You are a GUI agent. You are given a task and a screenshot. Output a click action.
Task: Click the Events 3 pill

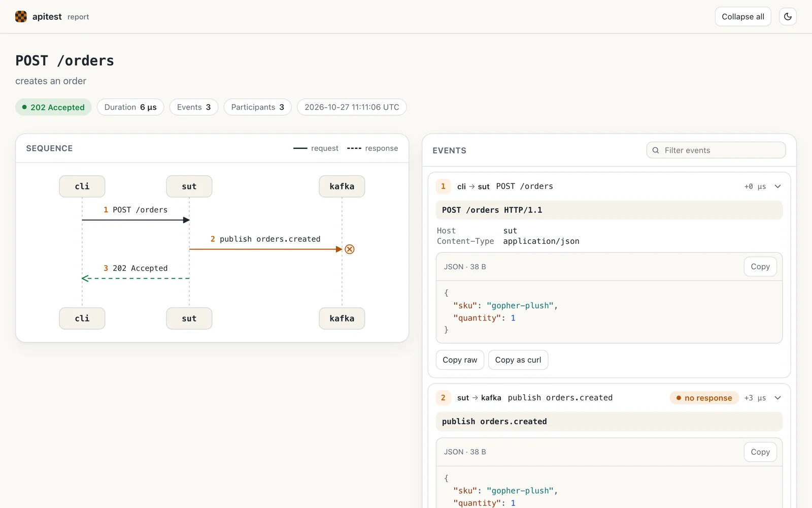[194, 107]
